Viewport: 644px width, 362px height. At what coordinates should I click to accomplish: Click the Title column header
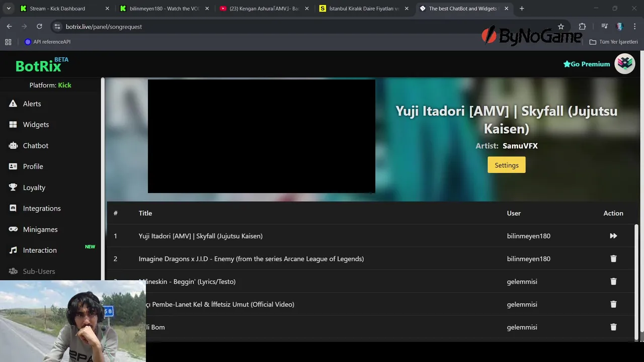point(145,213)
